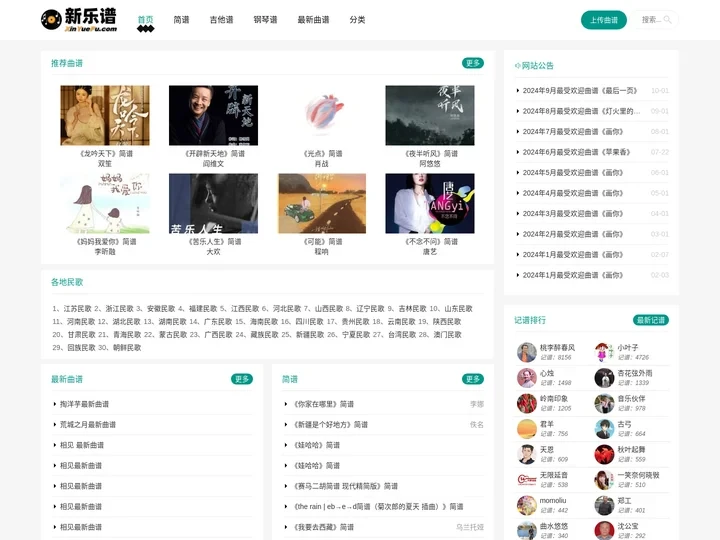Click the 最新记谱 button
The image size is (720, 540).
tap(651, 320)
